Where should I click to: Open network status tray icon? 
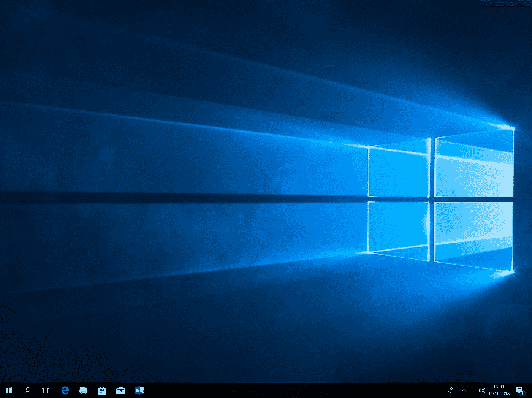pyautogui.click(x=473, y=390)
